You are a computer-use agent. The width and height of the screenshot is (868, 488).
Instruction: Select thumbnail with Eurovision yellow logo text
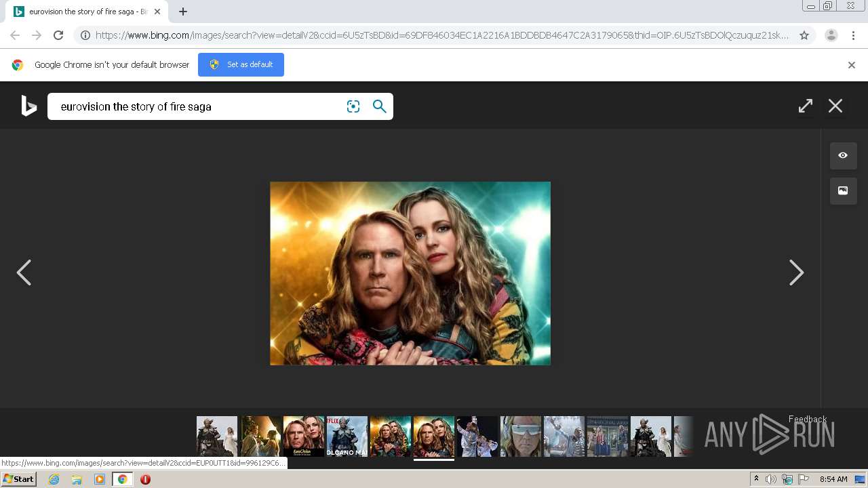pos(304,436)
